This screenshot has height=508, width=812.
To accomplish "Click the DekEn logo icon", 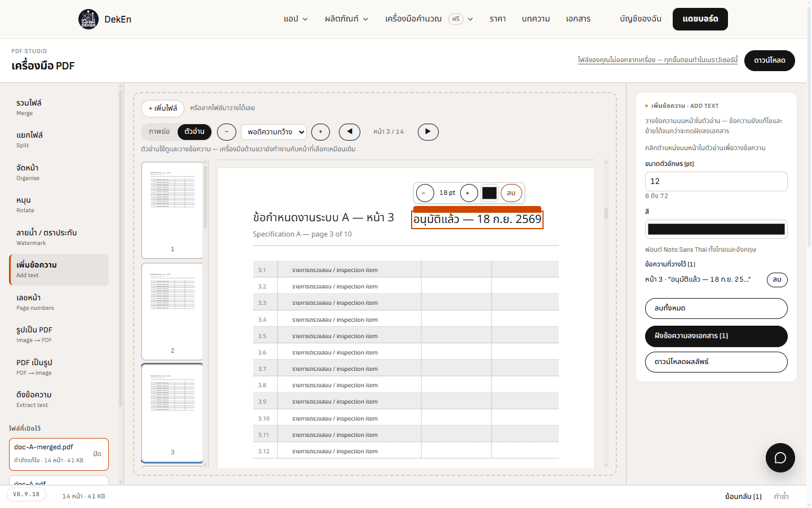I will pyautogui.click(x=89, y=19).
